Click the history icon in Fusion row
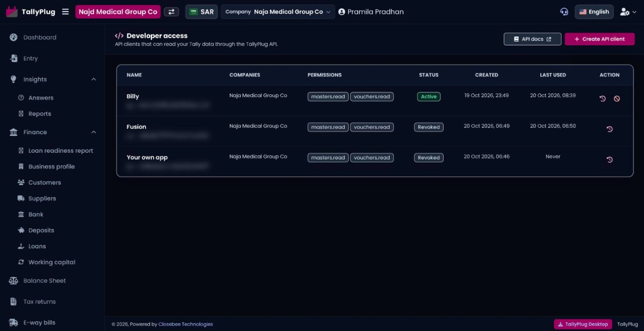Viewport: 644px width, 331px height. (610, 129)
